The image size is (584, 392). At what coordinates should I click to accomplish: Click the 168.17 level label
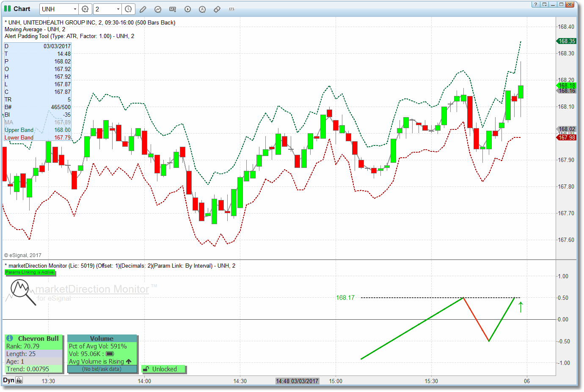pyautogui.click(x=345, y=298)
